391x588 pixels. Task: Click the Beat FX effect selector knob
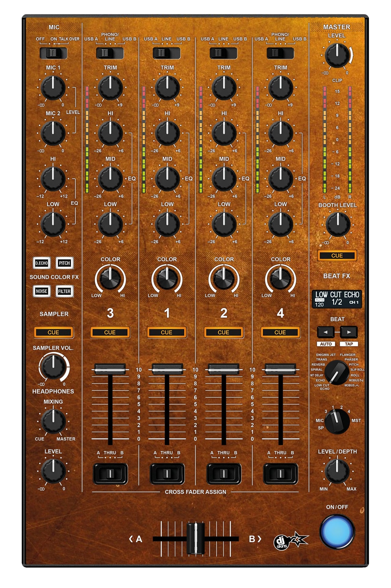pos(337,372)
